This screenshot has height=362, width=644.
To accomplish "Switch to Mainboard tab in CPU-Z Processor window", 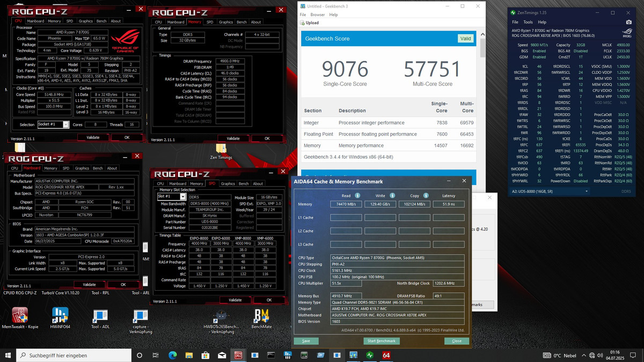I will tap(35, 21).
